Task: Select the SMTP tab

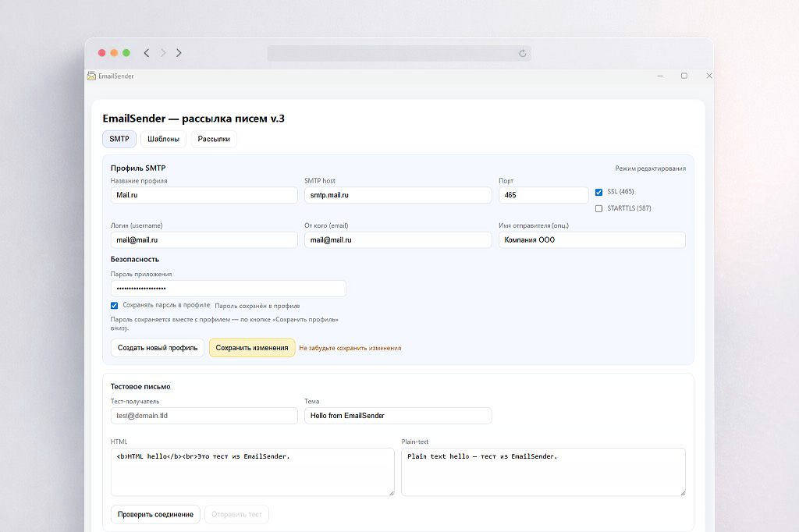Action: pyautogui.click(x=119, y=139)
